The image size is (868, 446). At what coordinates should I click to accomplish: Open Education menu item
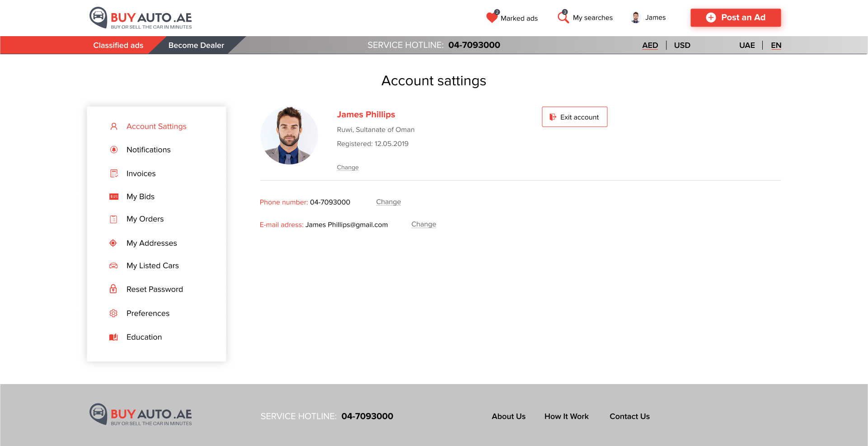click(144, 337)
